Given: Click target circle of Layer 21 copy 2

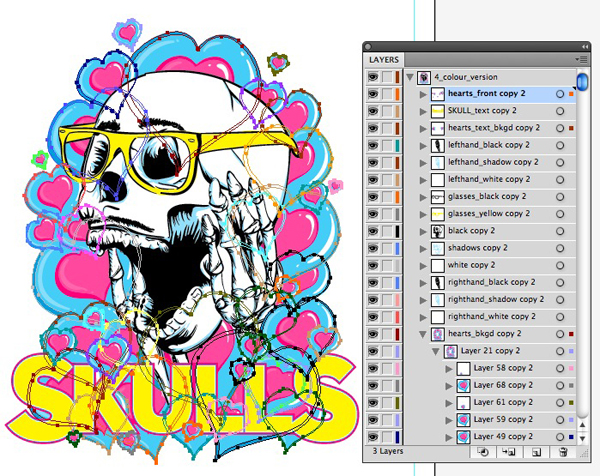Looking at the screenshot, I should pos(560,351).
